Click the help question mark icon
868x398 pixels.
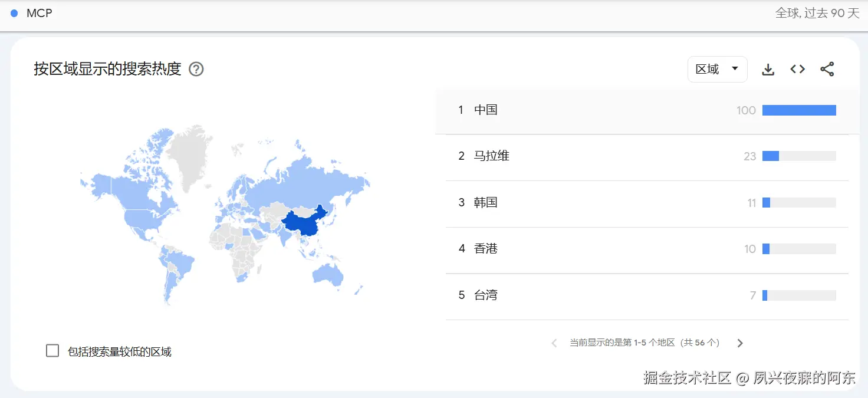coord(196,69)
